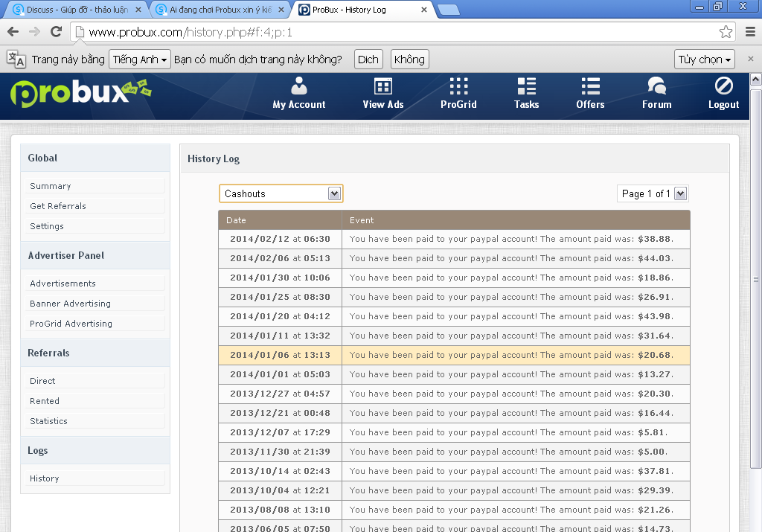Open a new browser tab
The height and width of the screenshot is (532, 762).
[448, 10]
